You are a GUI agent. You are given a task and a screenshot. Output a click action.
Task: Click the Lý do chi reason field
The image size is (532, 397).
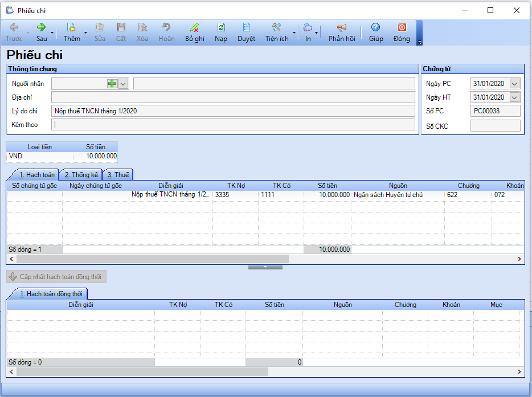coord(233,111)
